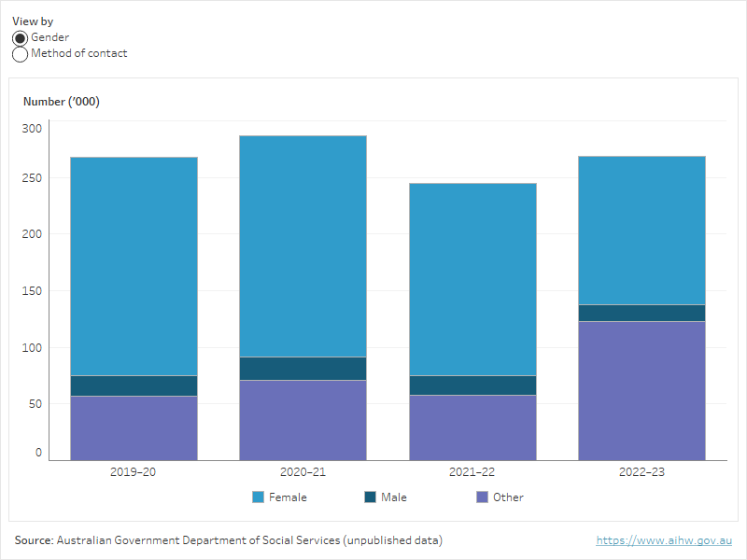Select the Gender radio button
The height and width of the screenshot is (560, 747).
click(21, 38)
